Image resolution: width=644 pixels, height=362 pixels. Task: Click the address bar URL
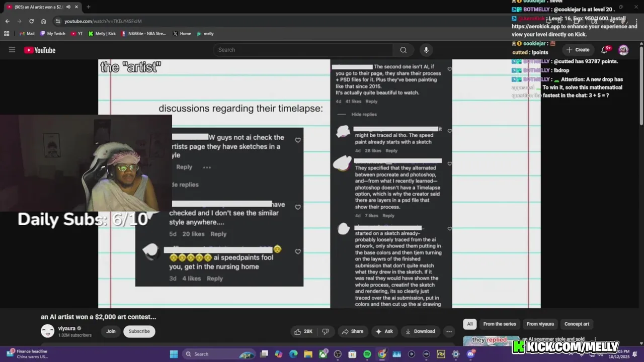coord(103,21)
